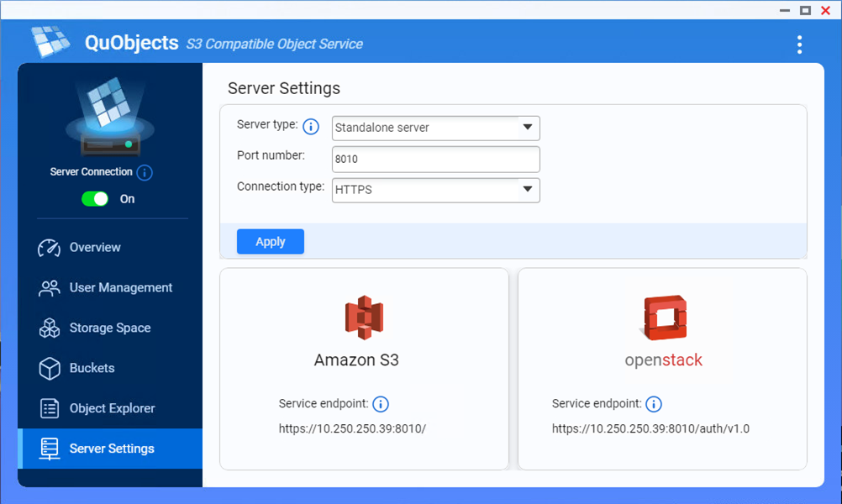The height and width of the screenshot is (504, 842).
Task: Click the Storage Space cubes icon
Action: 50,328
